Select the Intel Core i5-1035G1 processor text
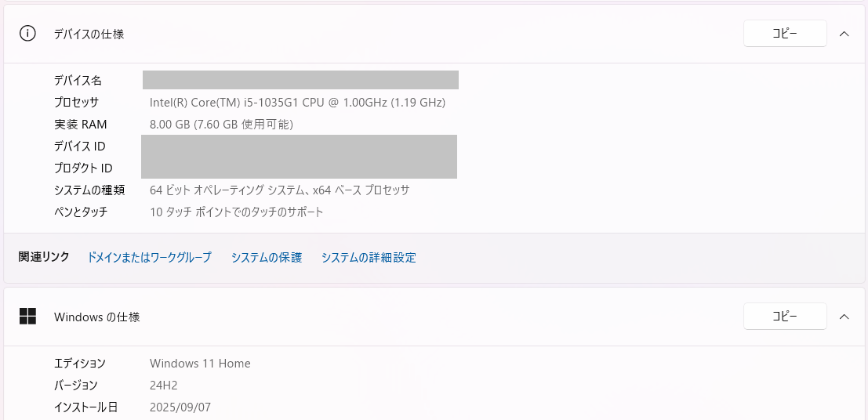This screenshot has height=420, width=868. (297, 102)
